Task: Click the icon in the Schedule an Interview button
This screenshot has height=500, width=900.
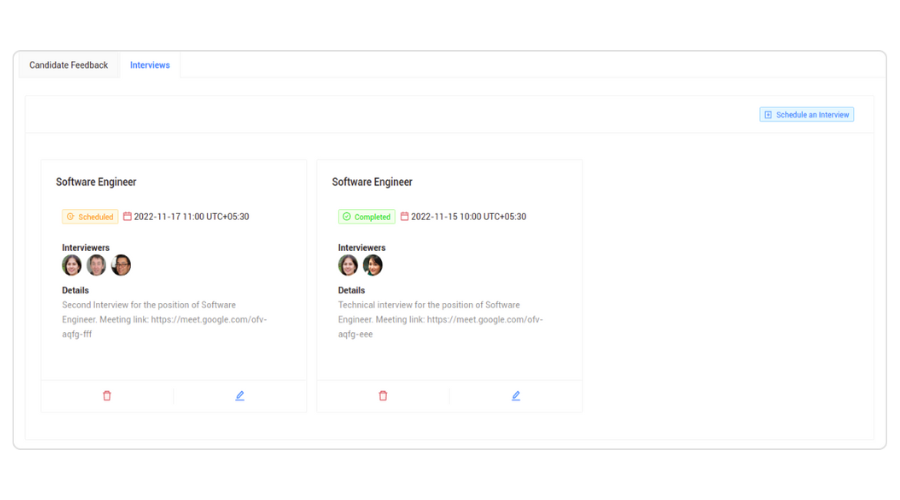Action: pos(768,115)
